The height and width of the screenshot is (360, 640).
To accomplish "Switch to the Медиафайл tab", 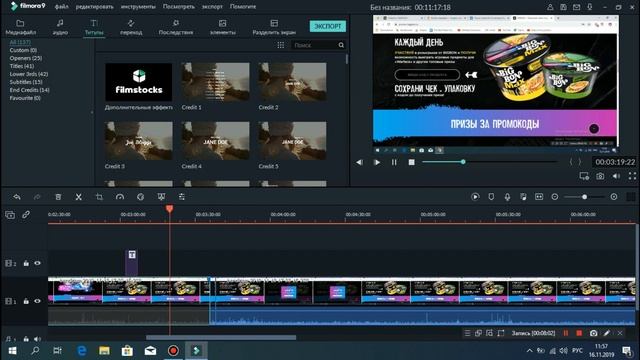I will [x=20, y=27].
